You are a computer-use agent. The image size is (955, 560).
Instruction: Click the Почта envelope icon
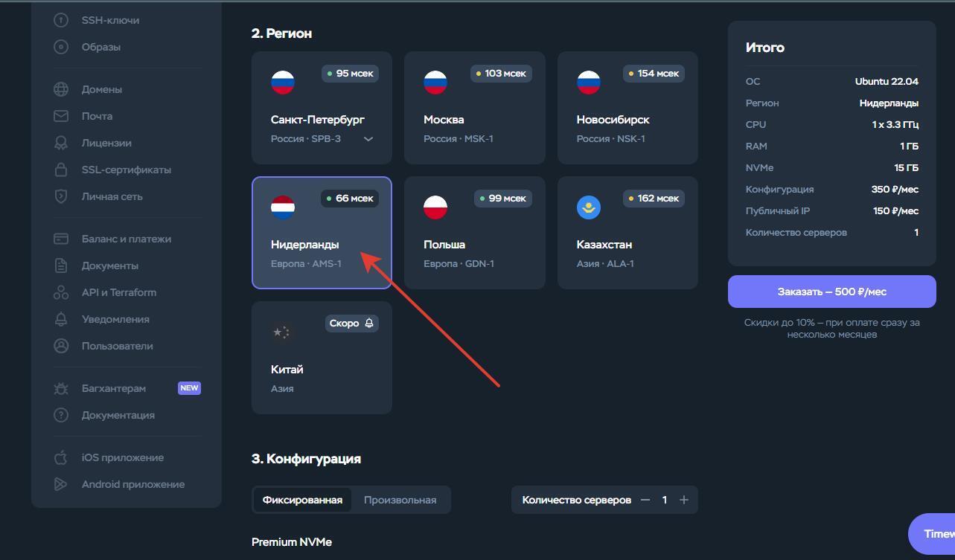[x=60, y=116]
